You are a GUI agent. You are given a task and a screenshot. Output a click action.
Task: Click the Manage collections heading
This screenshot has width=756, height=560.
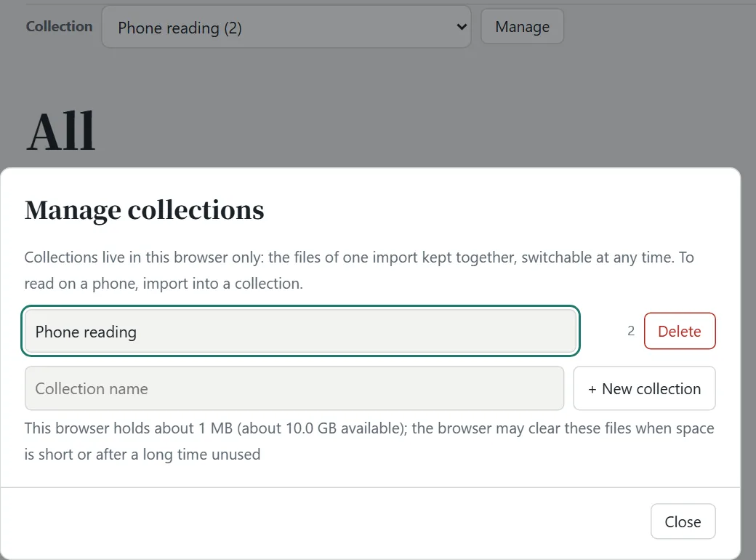[x=144, y=210]
